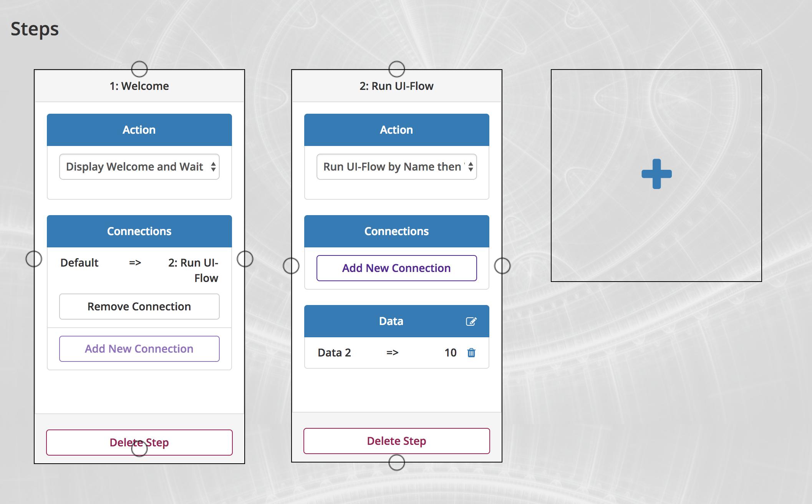
Task: Click the blue plus icon to add step
Action: [x=656, y=174]
